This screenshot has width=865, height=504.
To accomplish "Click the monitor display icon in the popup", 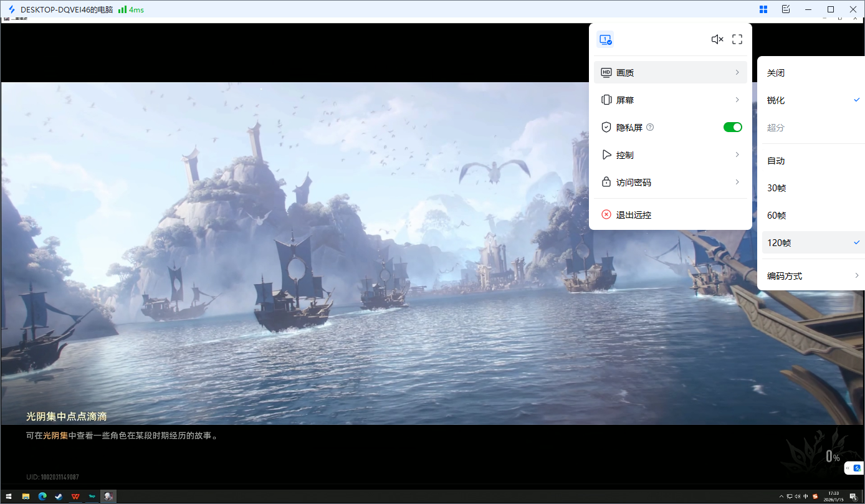I will pos(605,39).
